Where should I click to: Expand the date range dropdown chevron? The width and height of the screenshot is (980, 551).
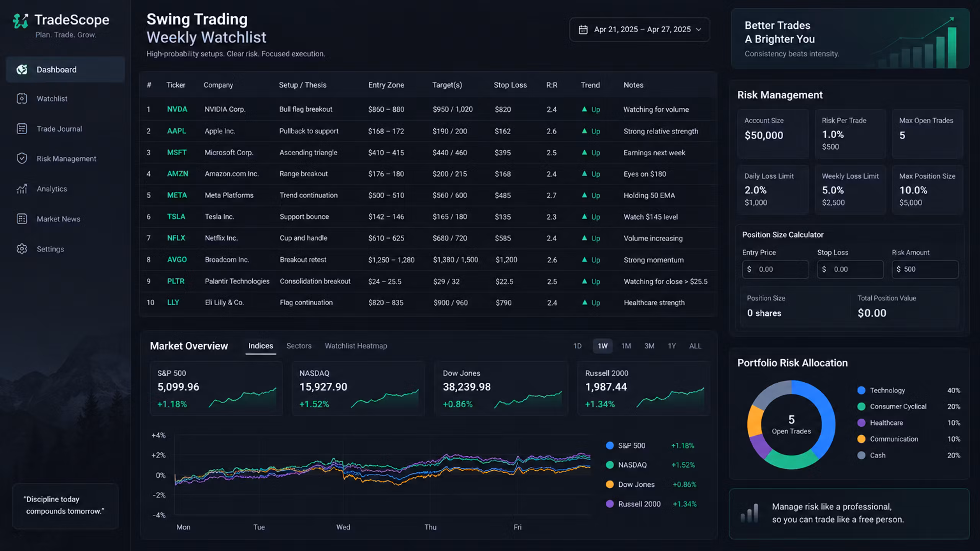click(x=699, y=29)
